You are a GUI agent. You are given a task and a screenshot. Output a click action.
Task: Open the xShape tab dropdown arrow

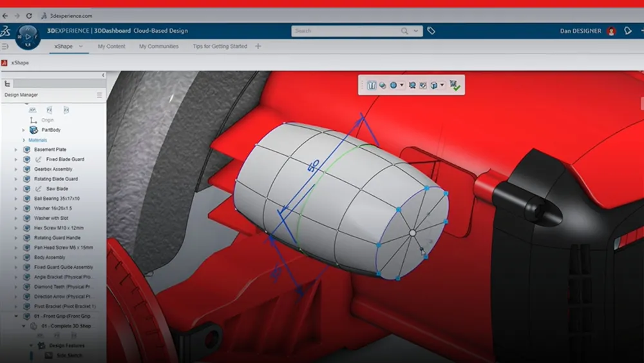(x=81, y=46)
